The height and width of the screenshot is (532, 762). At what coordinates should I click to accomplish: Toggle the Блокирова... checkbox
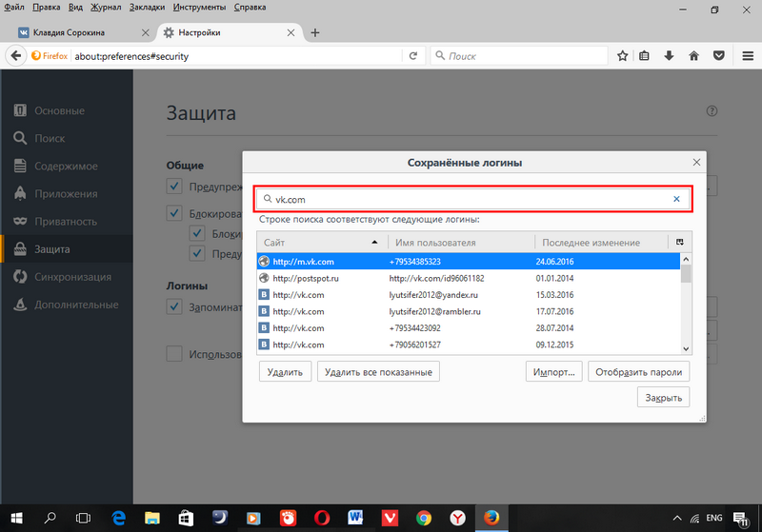[174, 212]
